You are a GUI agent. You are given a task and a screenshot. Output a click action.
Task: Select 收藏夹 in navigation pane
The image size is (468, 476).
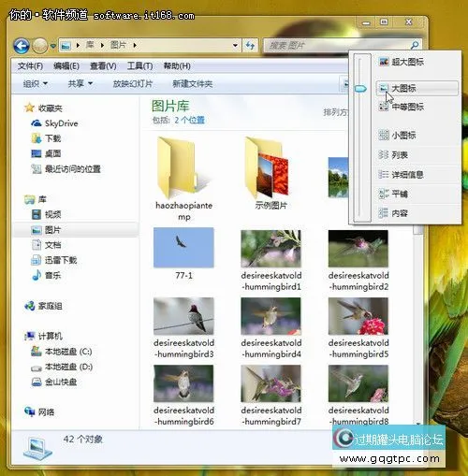point(43,108)
